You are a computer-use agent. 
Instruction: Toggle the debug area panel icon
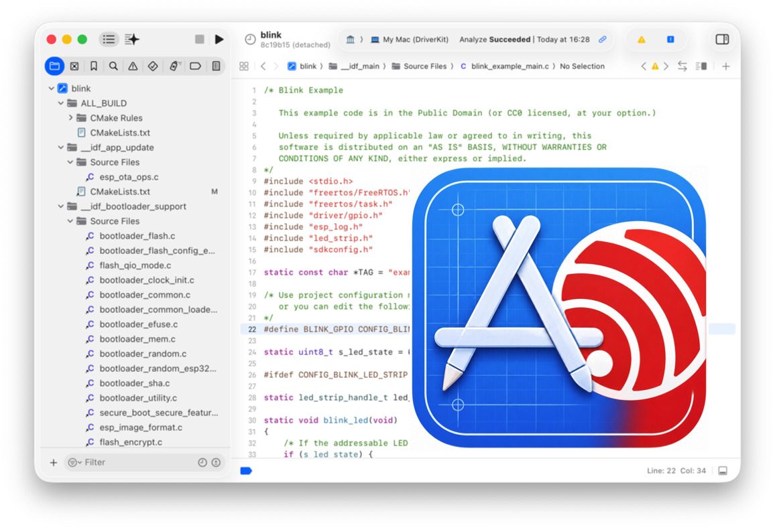[723, 471]
